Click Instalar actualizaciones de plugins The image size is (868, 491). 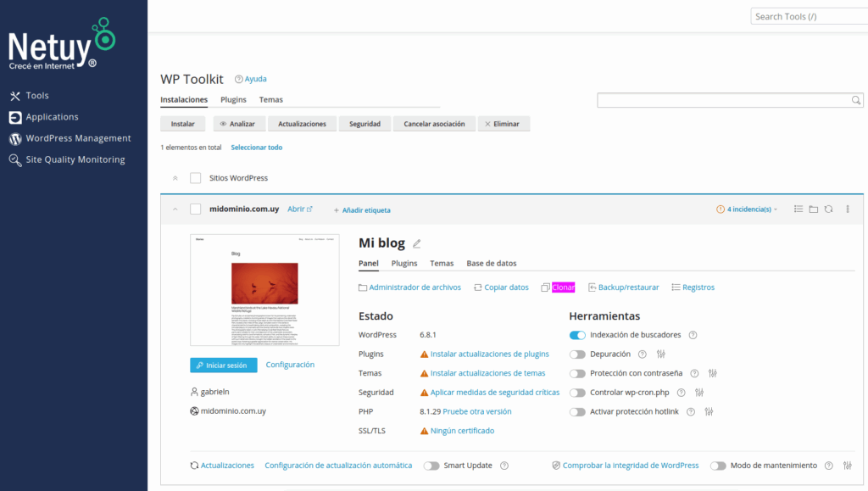[489, 354]
